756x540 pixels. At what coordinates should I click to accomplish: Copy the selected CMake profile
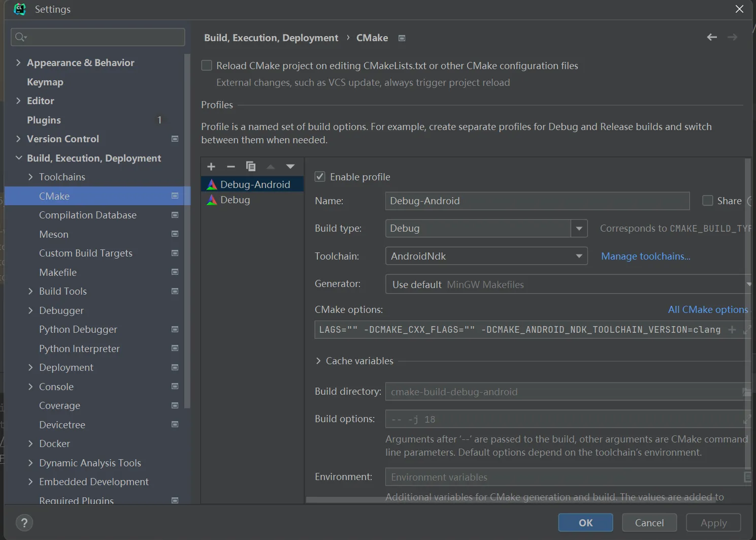[251, 167]
